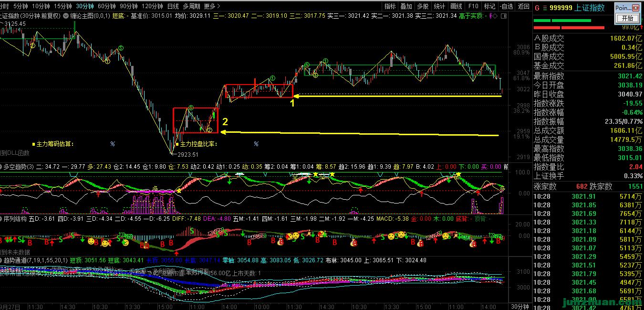Click the 开始 button in Poin window
Screen dimensions: 644x310
[627, 18]
